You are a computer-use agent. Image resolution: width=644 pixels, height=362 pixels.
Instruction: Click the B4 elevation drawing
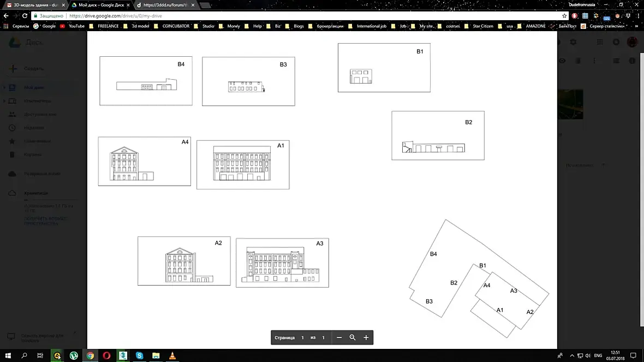146,81
